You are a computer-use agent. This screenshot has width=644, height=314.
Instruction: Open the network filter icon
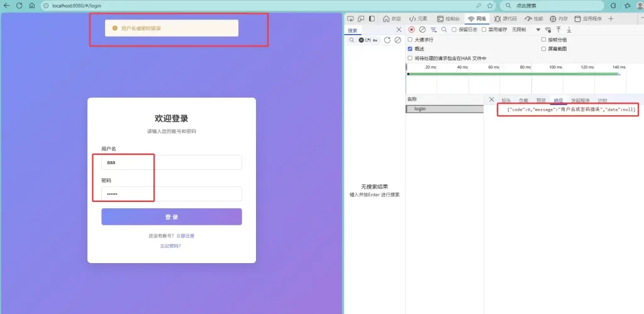coord(433,30)
